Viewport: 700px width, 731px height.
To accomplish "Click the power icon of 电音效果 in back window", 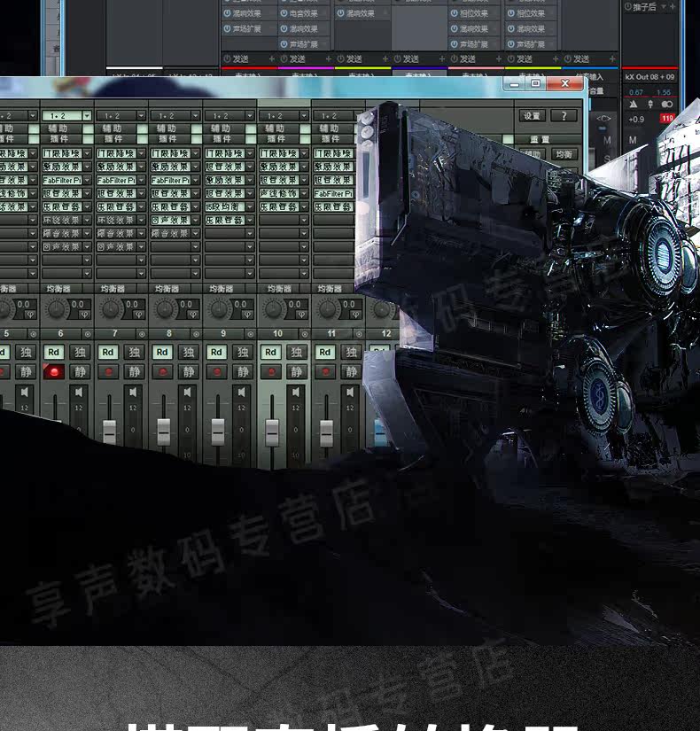I will [x=284, y=13].
